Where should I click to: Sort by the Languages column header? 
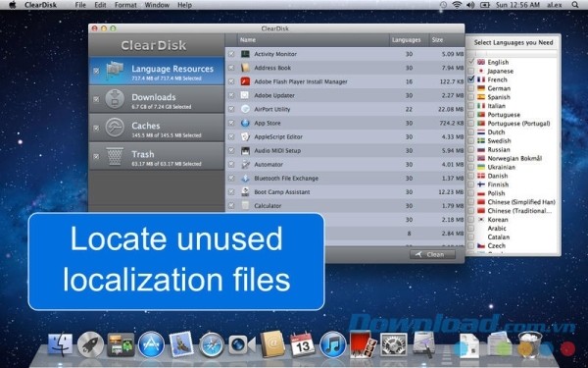point(406,40)
